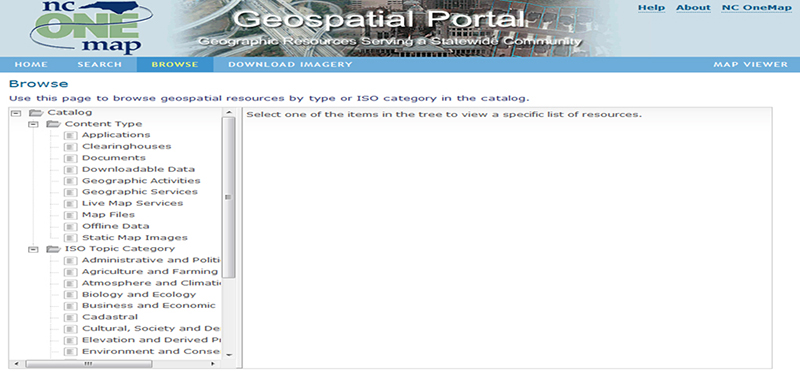Select Downloadable Data in the tree
The width and height of the screenshot is (800, 372).
[x=138, y=169]
